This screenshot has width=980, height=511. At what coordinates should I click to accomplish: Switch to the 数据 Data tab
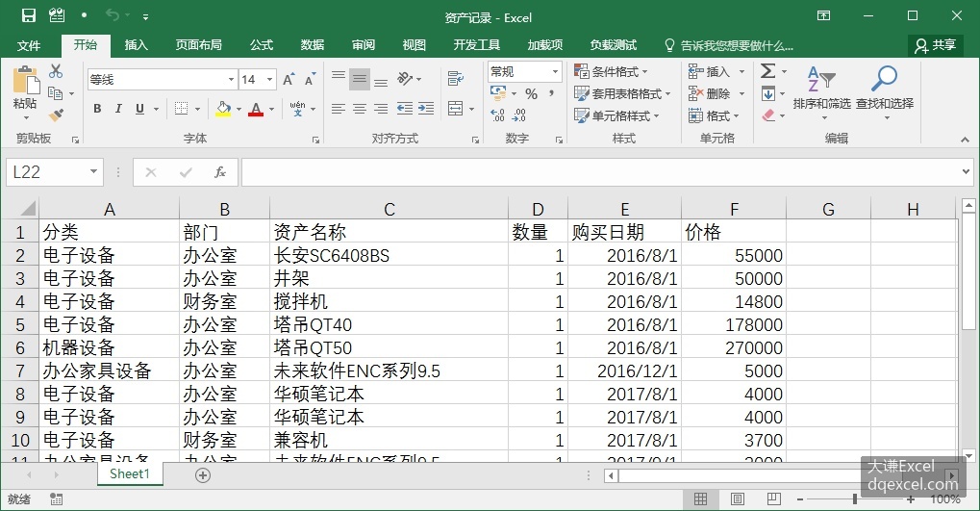(313, 45)
